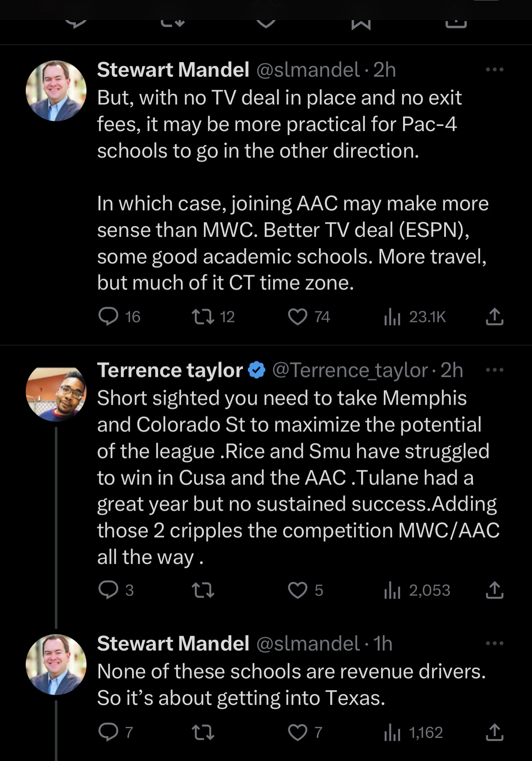View analytics showing 23.1K views
This screenshot has height=761, width=532.
pyautogui.click(x=392, y=317)
